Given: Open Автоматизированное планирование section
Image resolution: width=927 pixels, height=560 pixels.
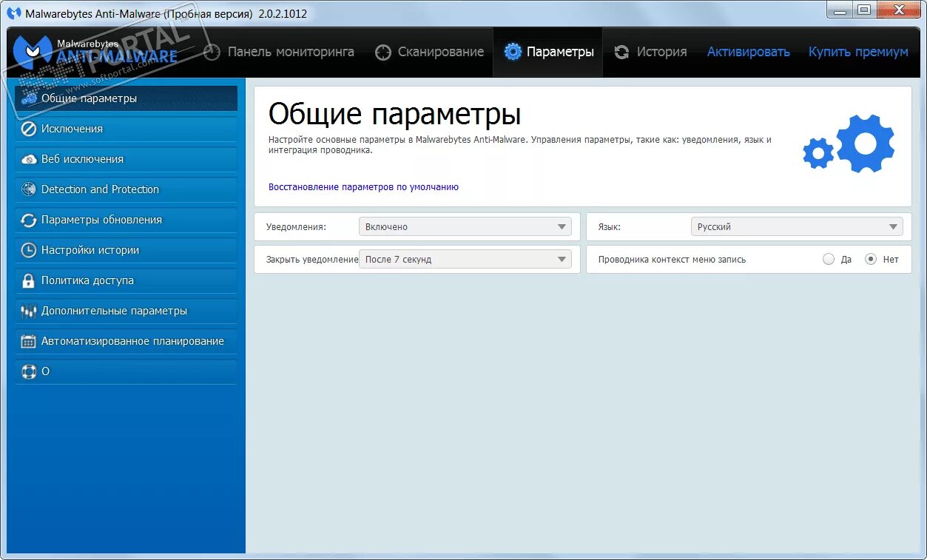Looking at the screenshot, I should (127, 341).
